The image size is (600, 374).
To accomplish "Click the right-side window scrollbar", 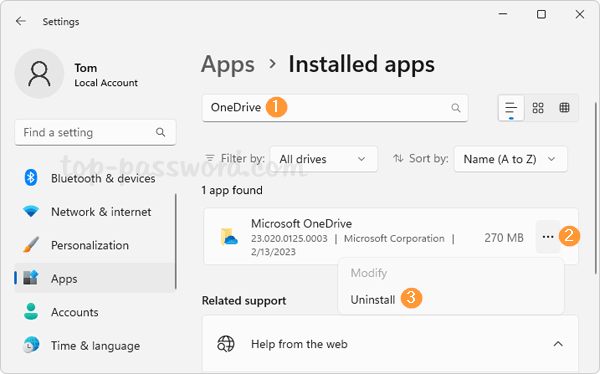I will [595, 188].
